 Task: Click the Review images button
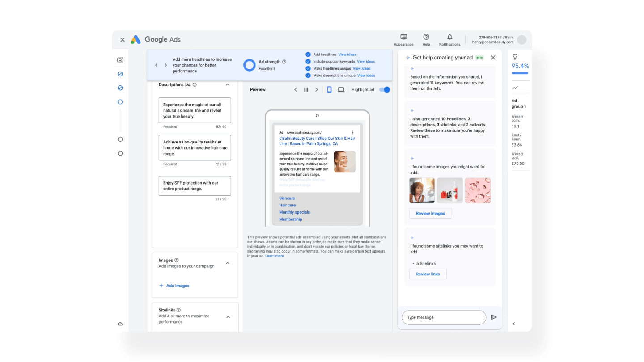[430, 214]
